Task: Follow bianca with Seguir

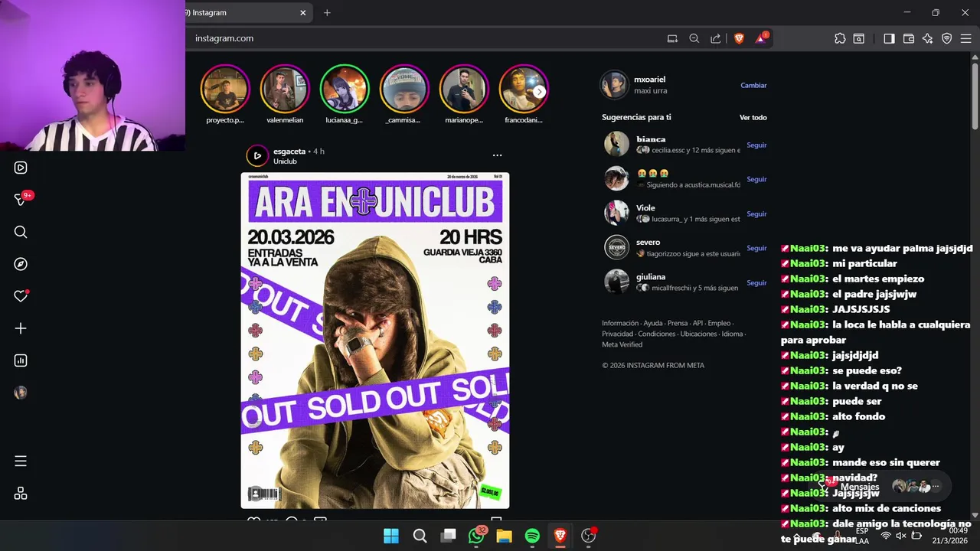Action: tap(756, 145)
